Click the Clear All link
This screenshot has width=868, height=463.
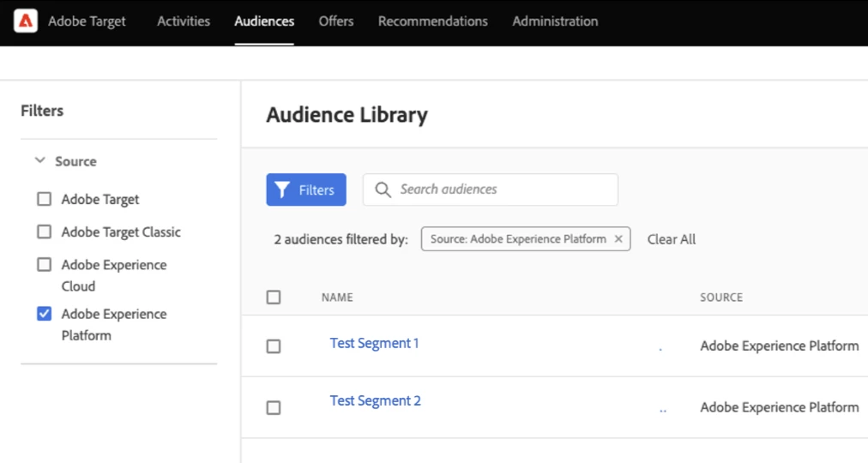672,239
